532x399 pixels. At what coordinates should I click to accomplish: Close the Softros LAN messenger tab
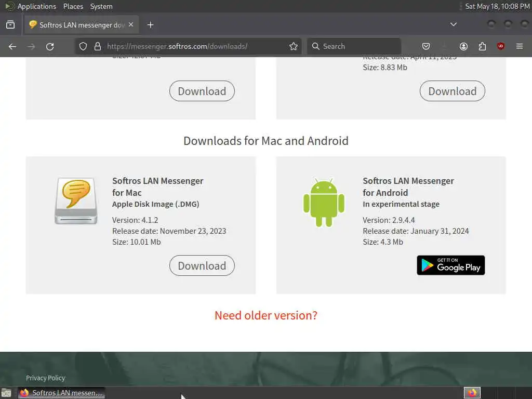131,25
